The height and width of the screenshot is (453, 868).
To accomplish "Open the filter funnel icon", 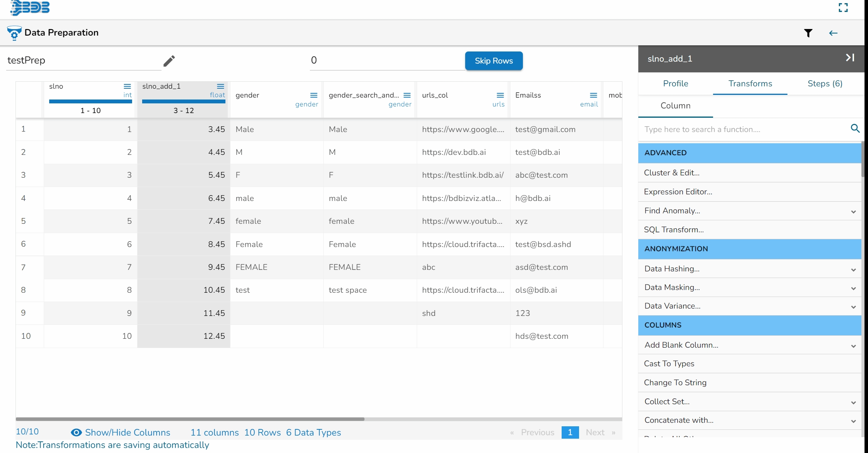I will click(x=808, y=33).
